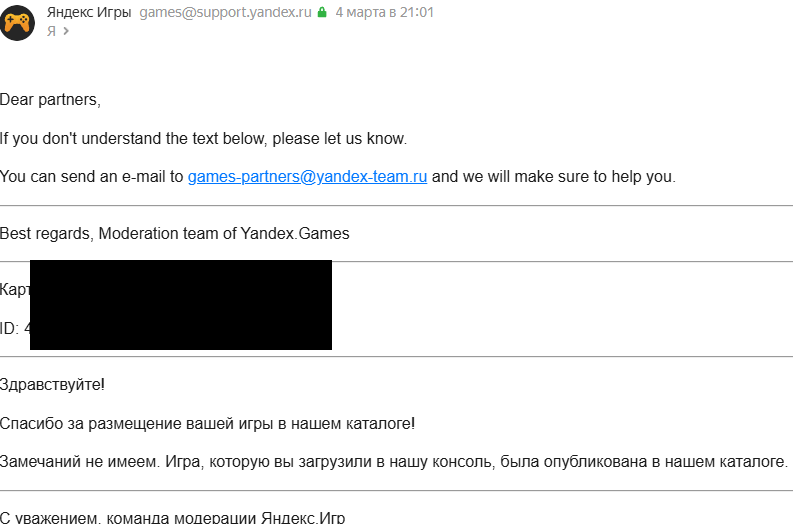The image size is (793, 524).
Task: Click the recipient label Я
Action: click(x=51, y=31)
